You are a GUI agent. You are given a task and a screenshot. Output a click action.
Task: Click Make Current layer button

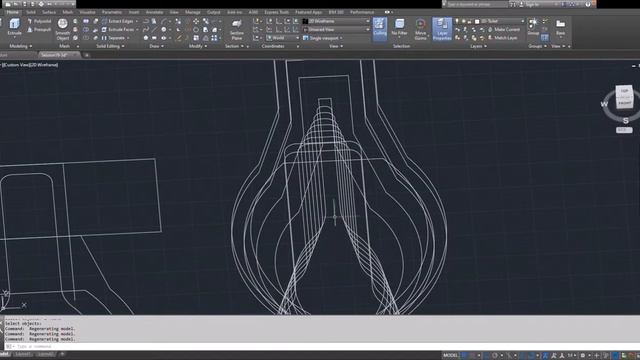pyautogui.click(x=504, y=29)
